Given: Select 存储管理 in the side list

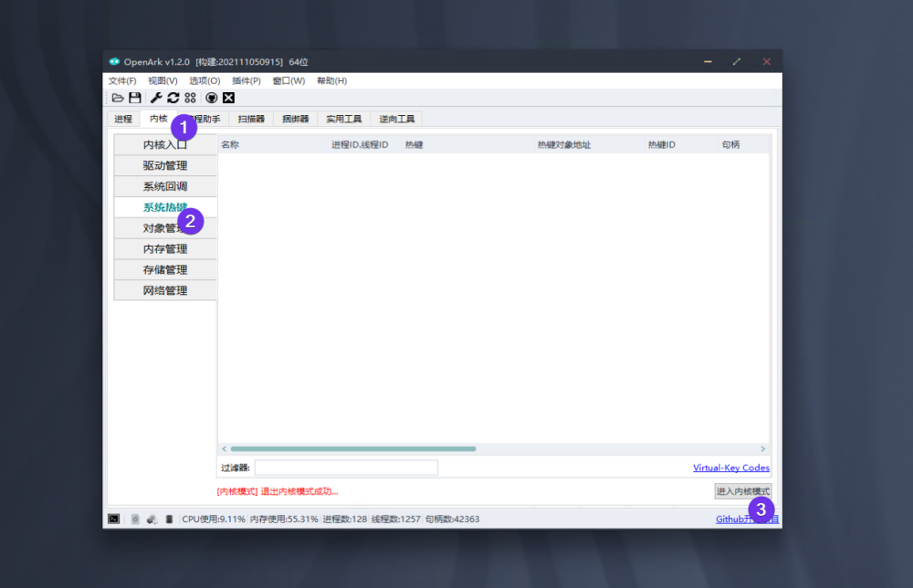Looking at the screenshot, I should pos(165,269).
